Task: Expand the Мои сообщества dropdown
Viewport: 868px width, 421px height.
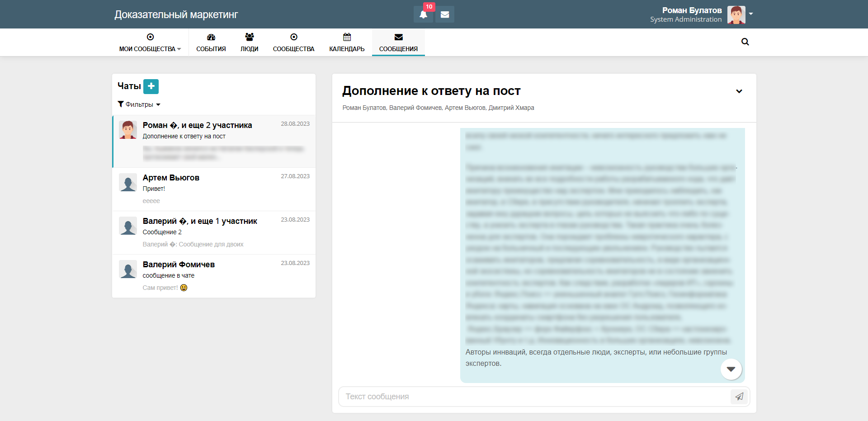Action: pyautogui.click(x=150, y=43)
